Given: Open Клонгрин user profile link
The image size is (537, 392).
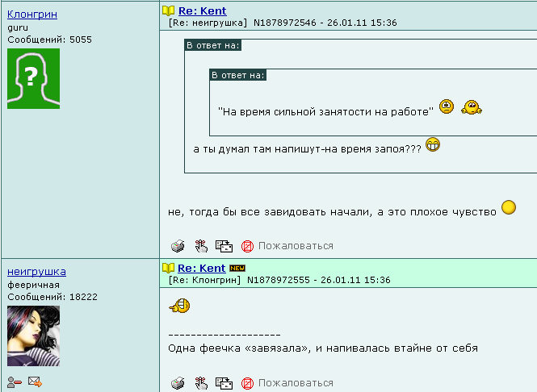Looking at the screenshot, I should tap(32, 15).
